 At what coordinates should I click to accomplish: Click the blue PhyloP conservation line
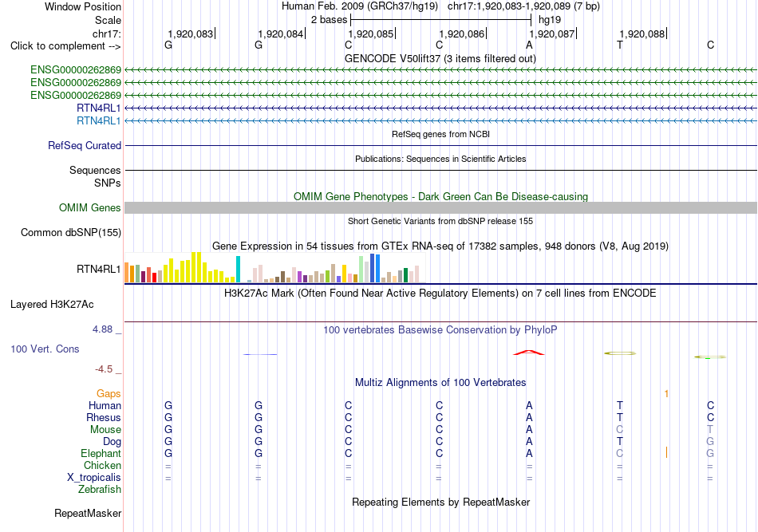point(260,354)
